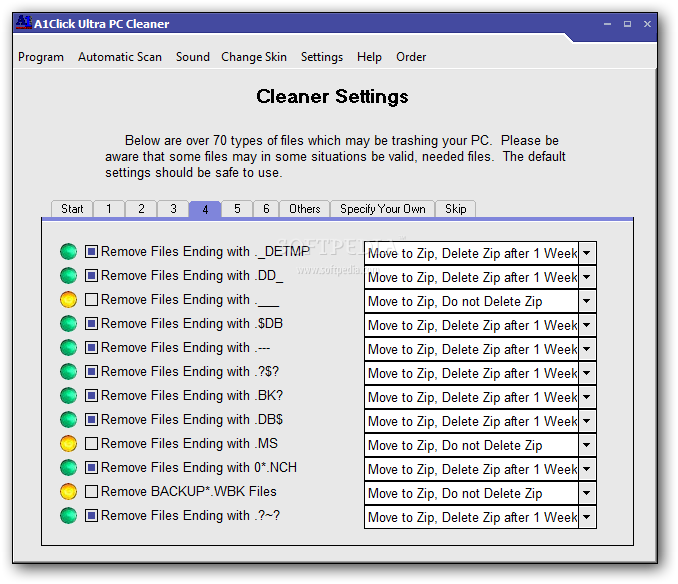
Task: Check Remove Files Ending with .MS
Action: pyautogui.click(x=91, y=443)
